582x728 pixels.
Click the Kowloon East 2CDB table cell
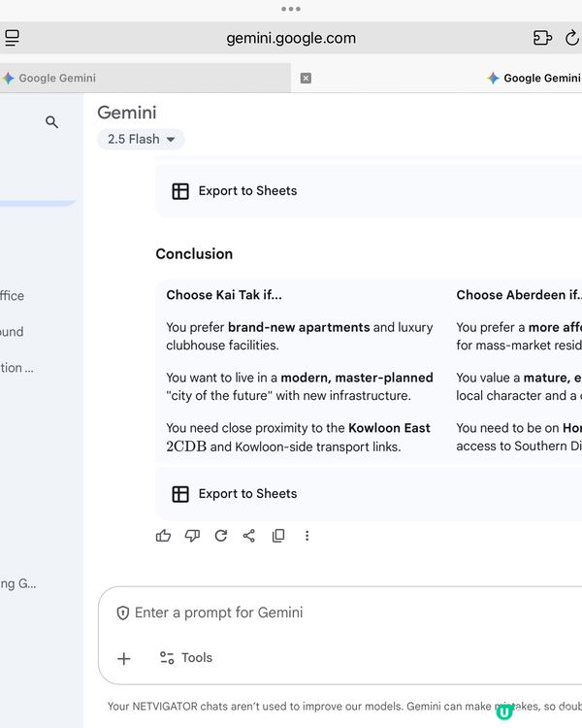point(300,437)
